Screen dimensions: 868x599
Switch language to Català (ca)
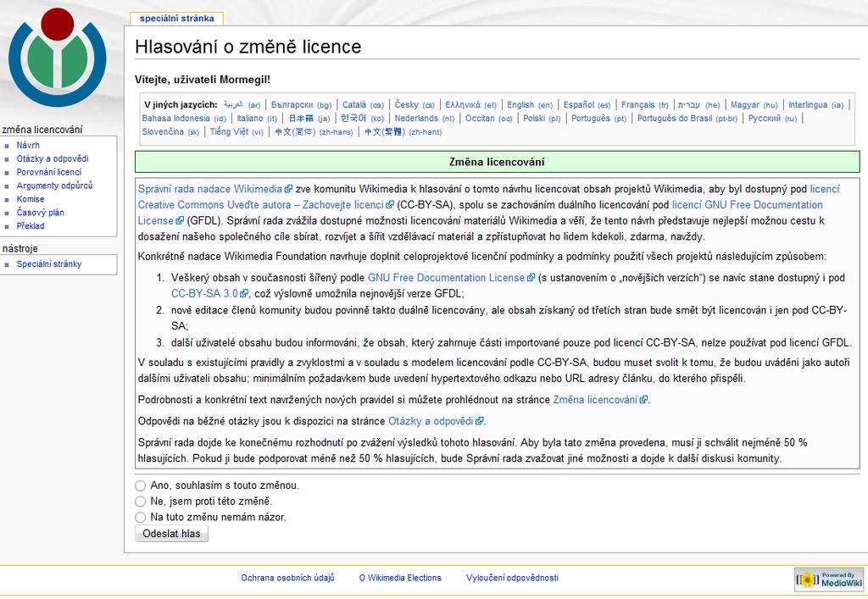(363, 104)
